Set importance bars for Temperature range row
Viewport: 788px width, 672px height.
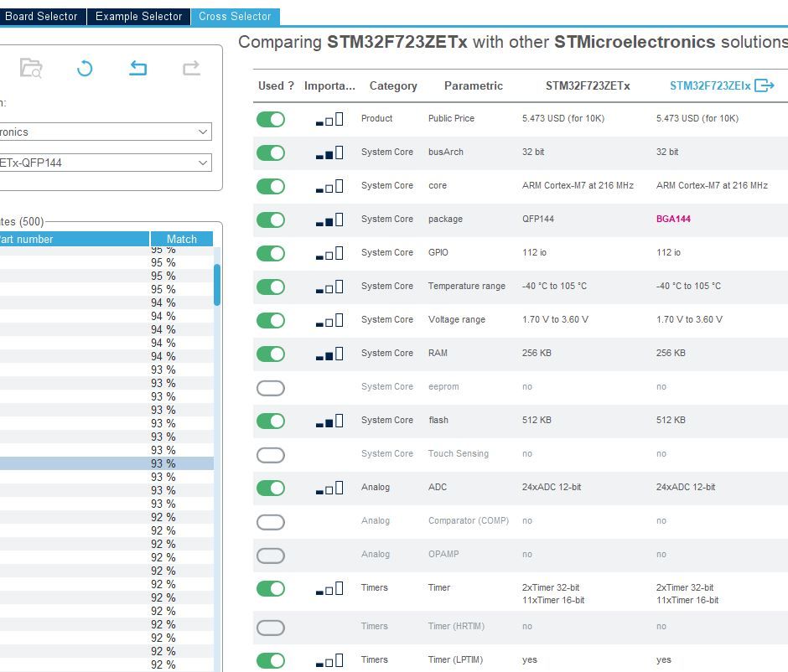point(329,287)
